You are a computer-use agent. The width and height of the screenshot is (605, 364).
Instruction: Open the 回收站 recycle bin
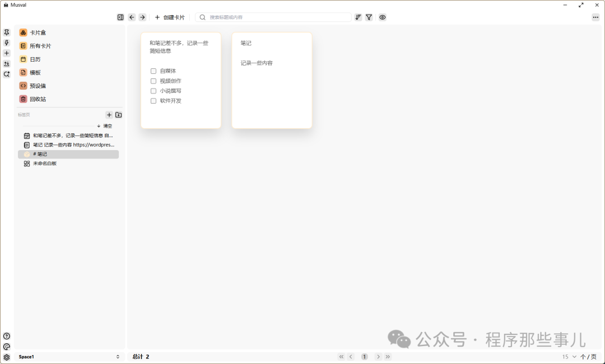pos(36,99)
